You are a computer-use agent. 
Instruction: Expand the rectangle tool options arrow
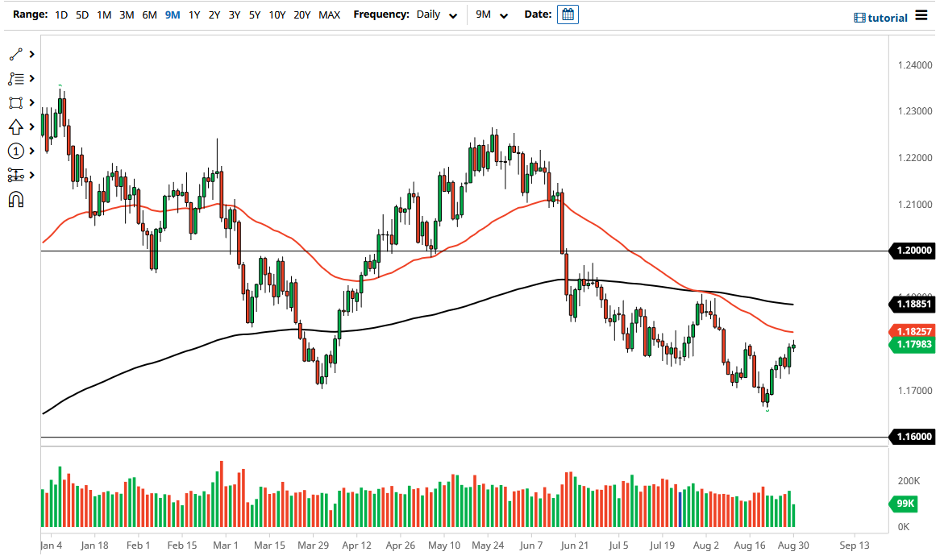(x=31, y=103)
